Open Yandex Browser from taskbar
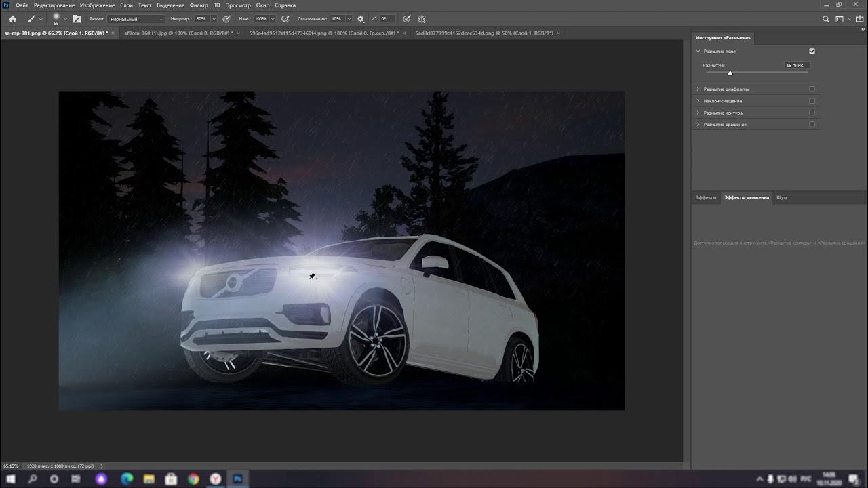Viewport: 868px width, 488px height. pyautogui.click(x=216, y=479)
